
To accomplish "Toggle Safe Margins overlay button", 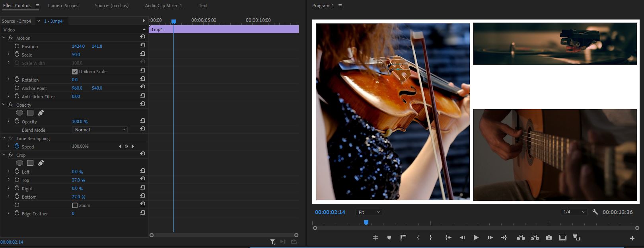I will click(x=563, y=238).
